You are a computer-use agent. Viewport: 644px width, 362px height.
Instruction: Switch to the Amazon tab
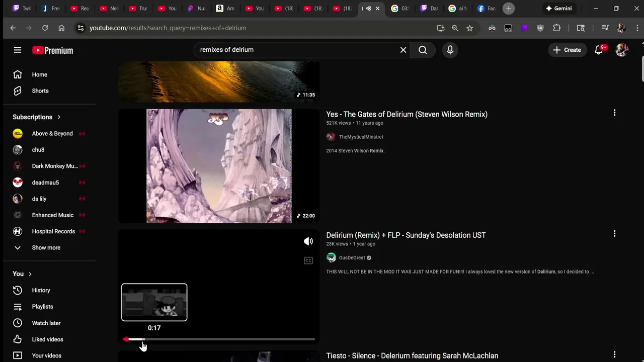[x=225, y=9]
